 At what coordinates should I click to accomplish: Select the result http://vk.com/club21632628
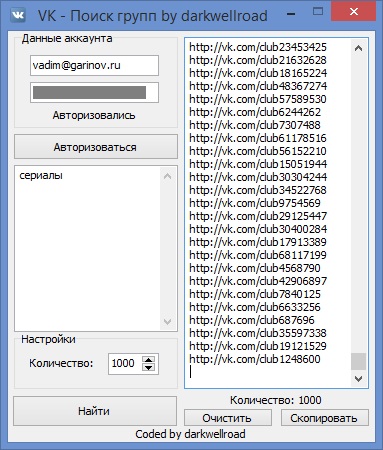coord(258,60)
